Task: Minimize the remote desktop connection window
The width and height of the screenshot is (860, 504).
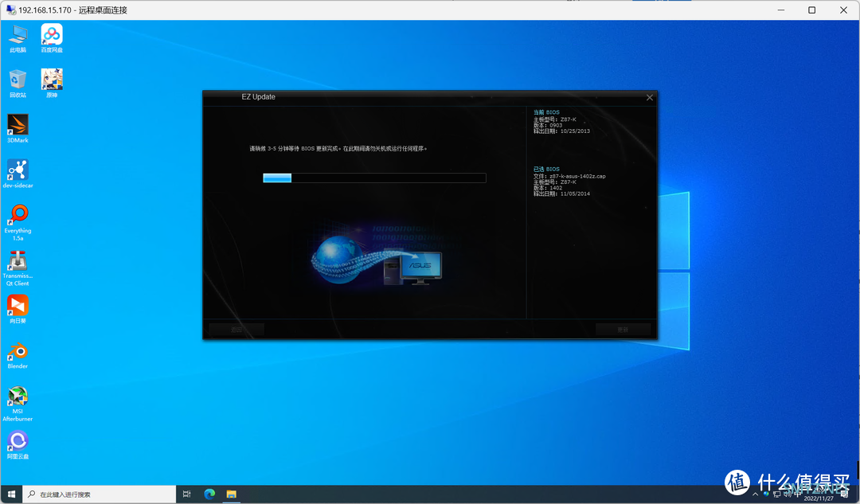Action: [x=781, y=10]
